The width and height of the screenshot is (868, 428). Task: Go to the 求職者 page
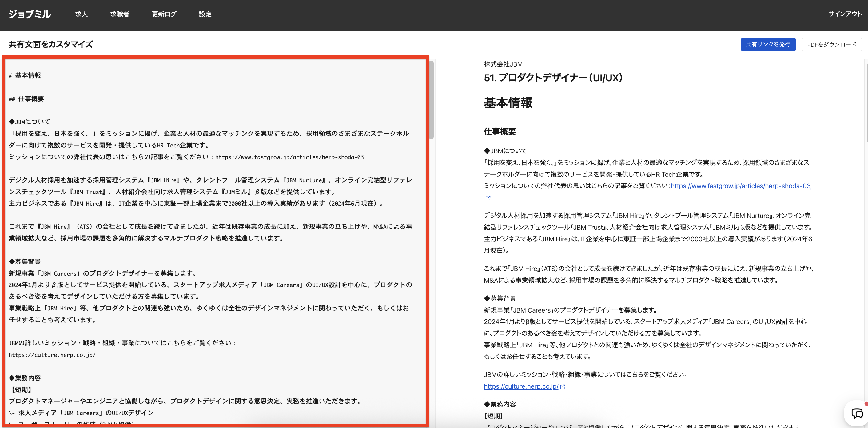[120, 14]
